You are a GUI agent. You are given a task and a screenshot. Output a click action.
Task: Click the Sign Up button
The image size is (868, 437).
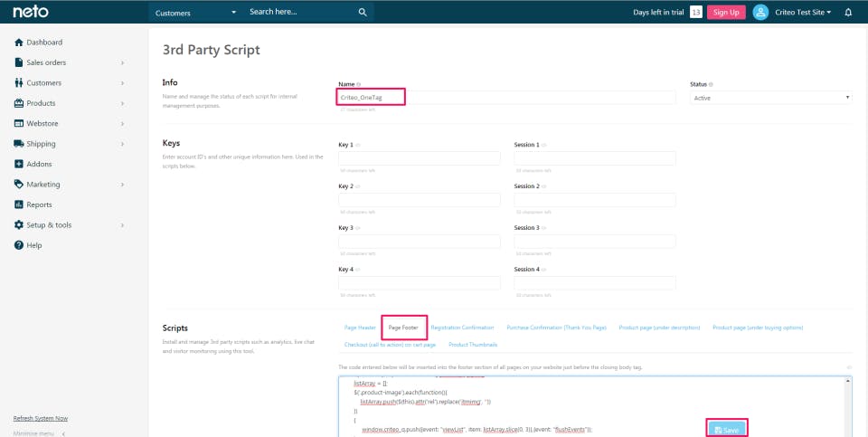tap(727, 13)
